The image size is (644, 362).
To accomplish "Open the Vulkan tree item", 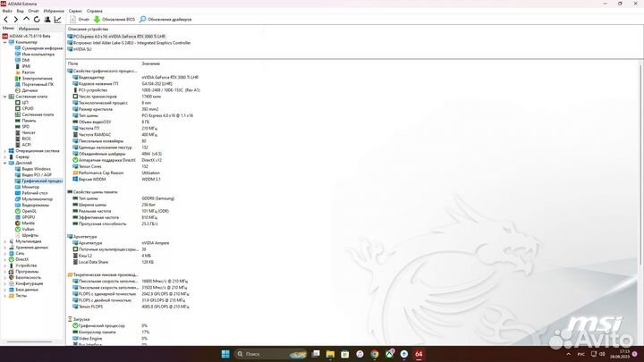I will point(25,229).
